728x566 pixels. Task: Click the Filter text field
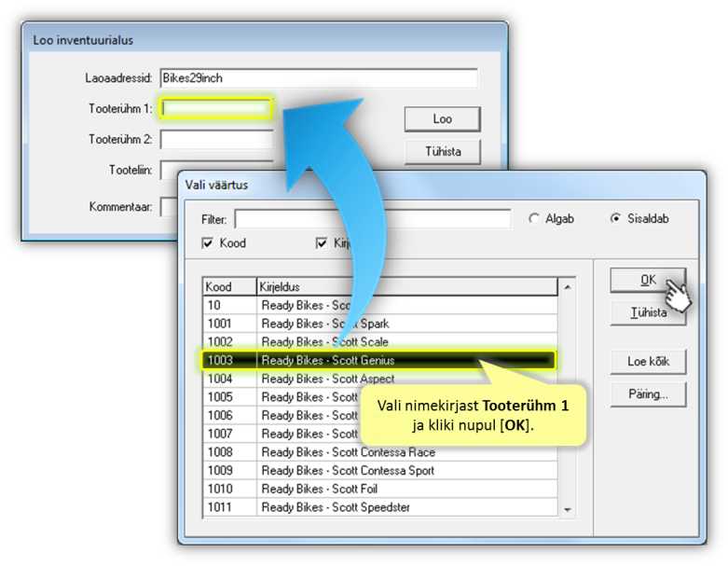[x=373, y=219]
